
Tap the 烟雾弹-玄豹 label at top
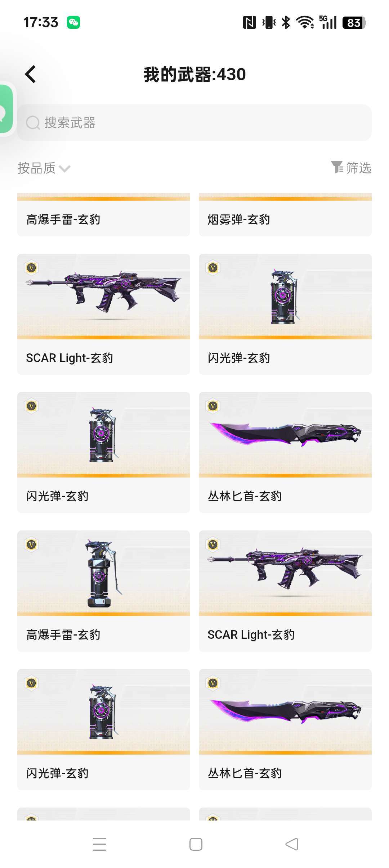239,219
